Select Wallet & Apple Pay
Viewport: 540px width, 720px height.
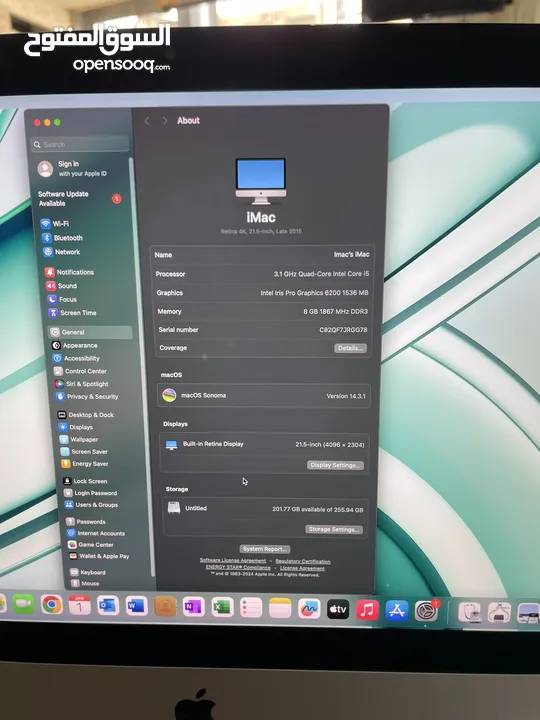pos(99,556)
